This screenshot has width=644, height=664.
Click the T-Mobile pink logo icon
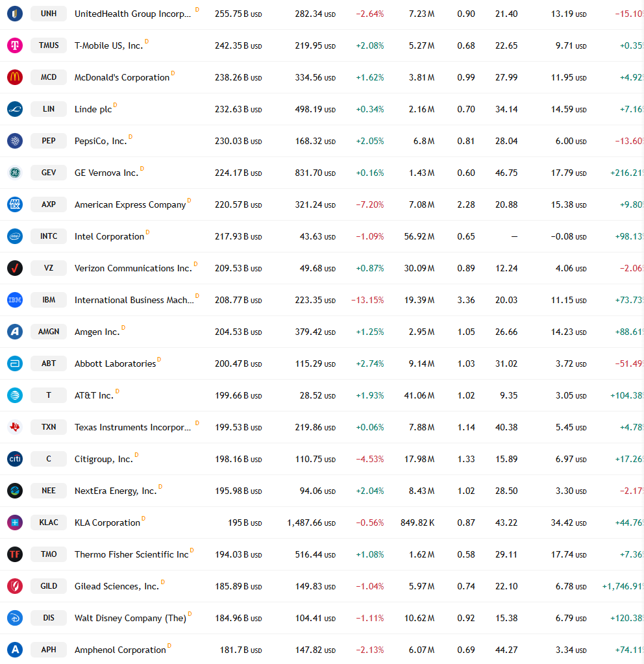tap(15, 45)
